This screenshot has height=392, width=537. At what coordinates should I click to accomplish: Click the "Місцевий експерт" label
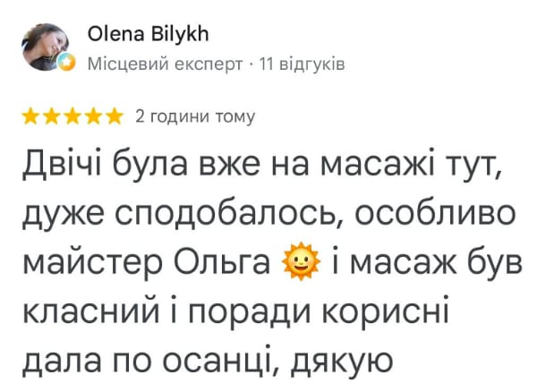[165, 64]
